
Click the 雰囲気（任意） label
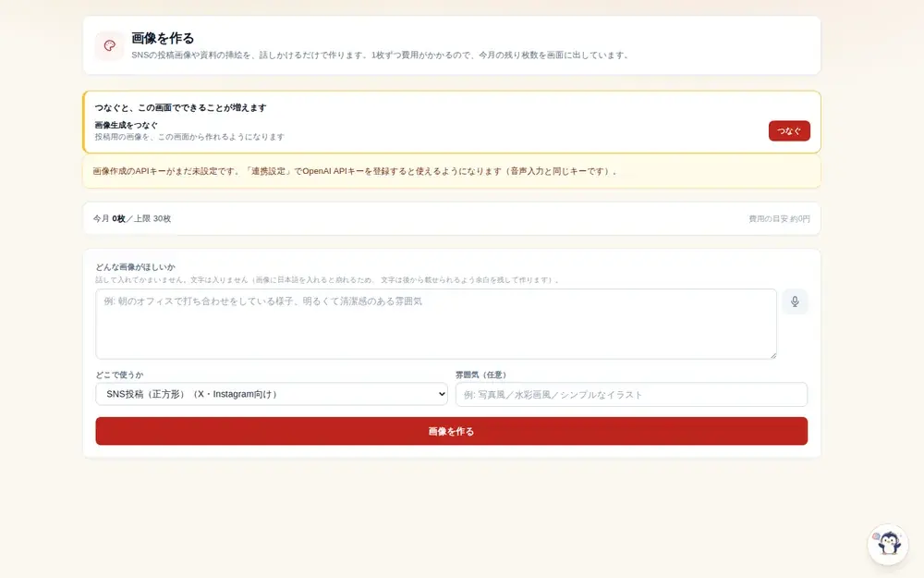click(480, 375)
